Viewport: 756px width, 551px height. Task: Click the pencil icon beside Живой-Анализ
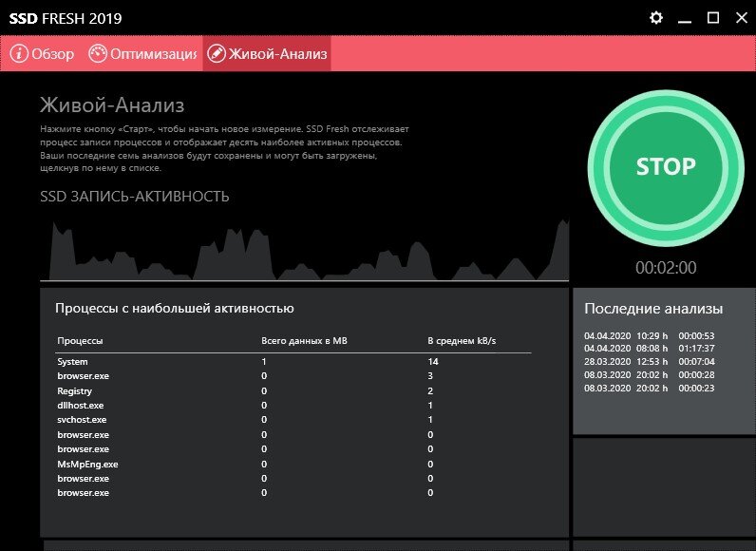(x=217, y=53)
